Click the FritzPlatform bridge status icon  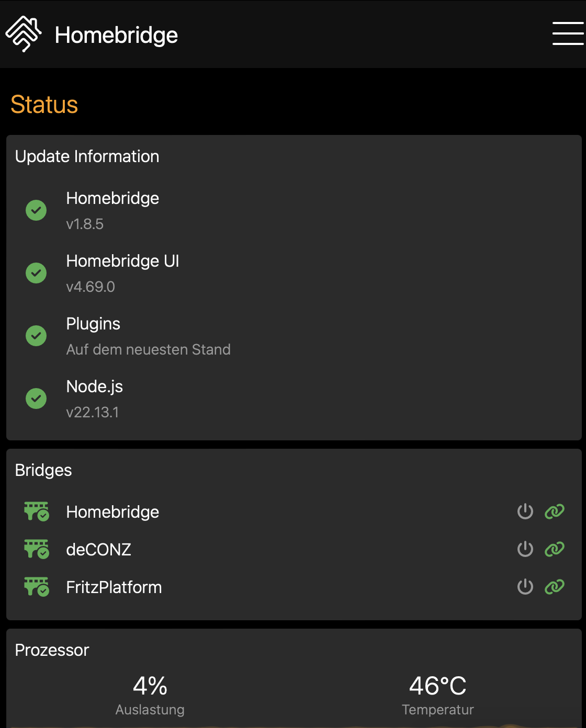coord(37,587)
